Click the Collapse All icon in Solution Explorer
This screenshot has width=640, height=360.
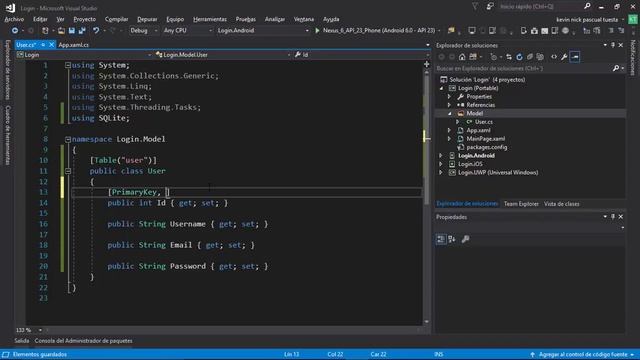tap(530, 57)
